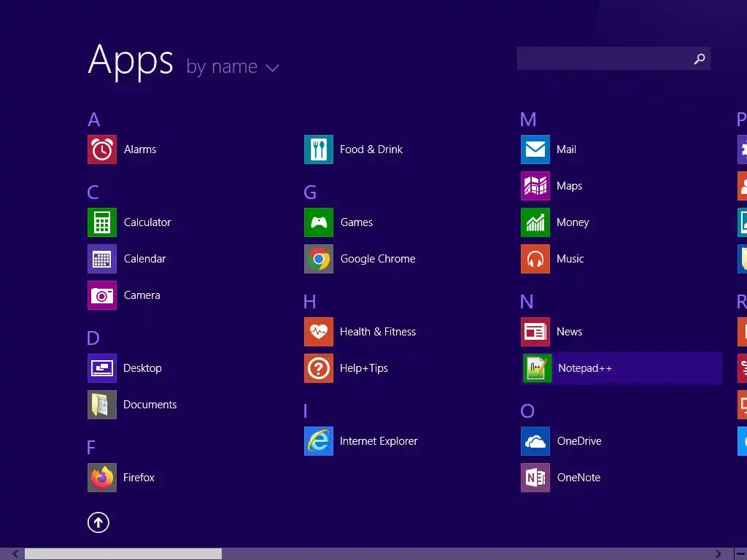
Task: Click the scrollbar left arrow
Action: [16, 554]
